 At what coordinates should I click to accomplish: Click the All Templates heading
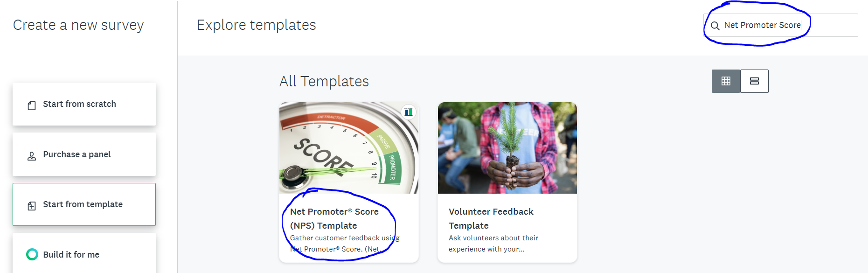coord(324,81)
